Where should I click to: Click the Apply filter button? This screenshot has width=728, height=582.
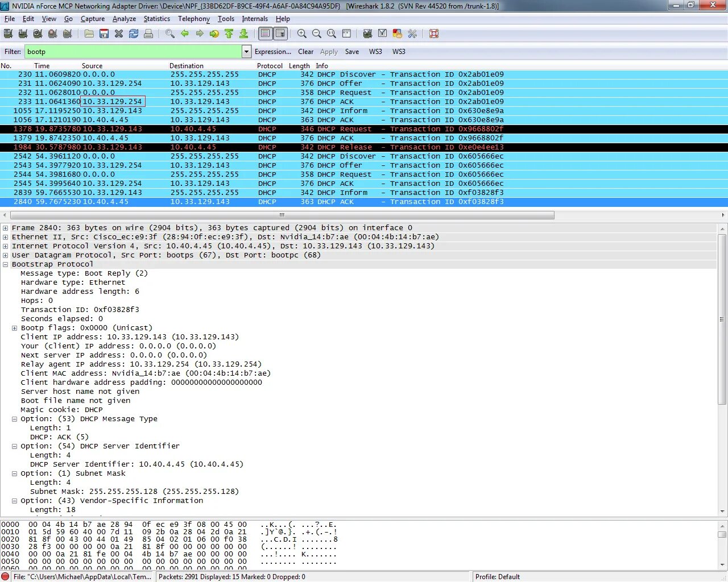329,52
